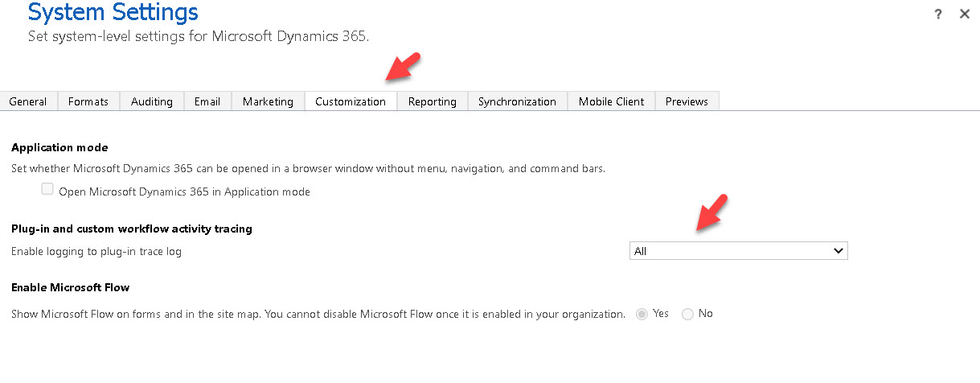The height and width of the screenshot is (383, 980).
Task: Click the Customization tab
Action: [x=351, y=101]
